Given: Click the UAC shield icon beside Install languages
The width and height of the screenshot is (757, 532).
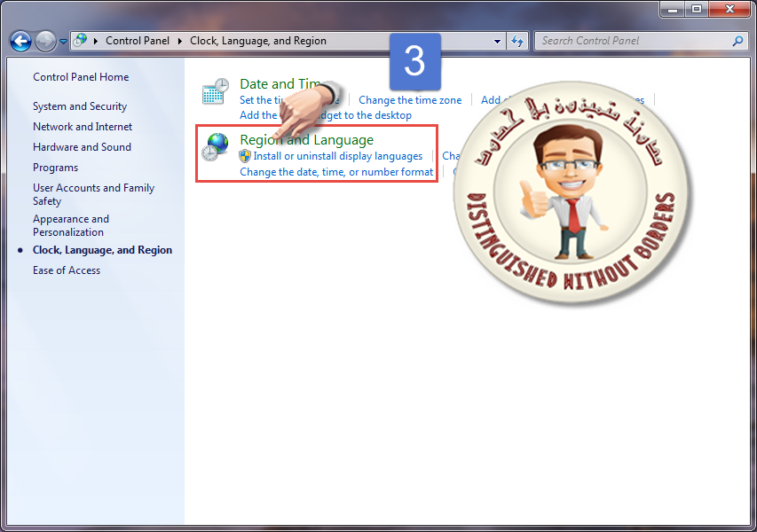Looking at the screenshot, I should [x=245, y=156].
